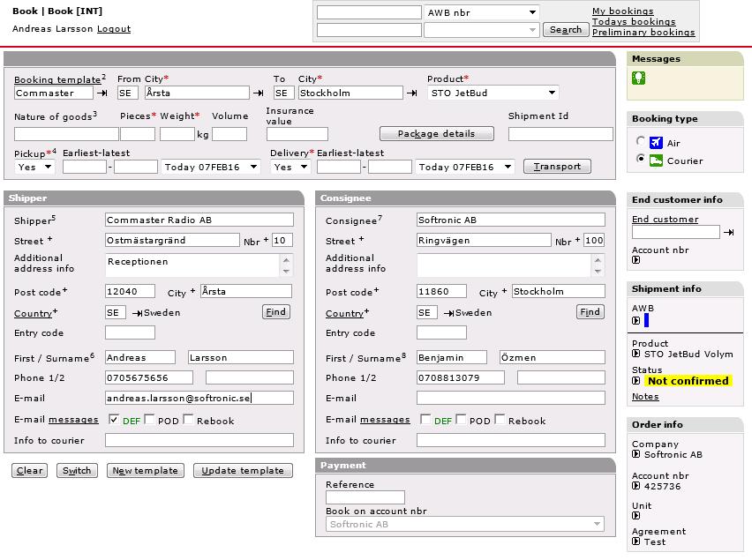752x560 pixels.
Task: Click the green Courier truck icon
Action: point(656,160)
